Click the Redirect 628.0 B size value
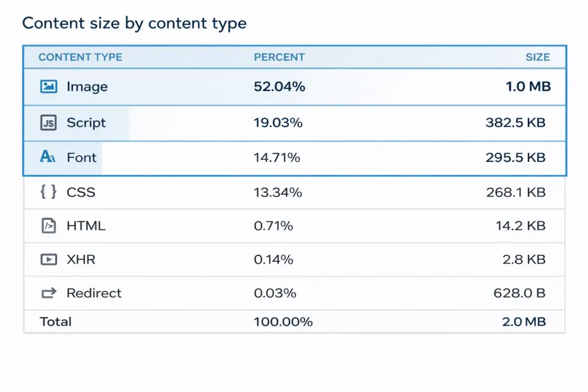The height and width of the screenshot is (392, 588). pos(519,293)
